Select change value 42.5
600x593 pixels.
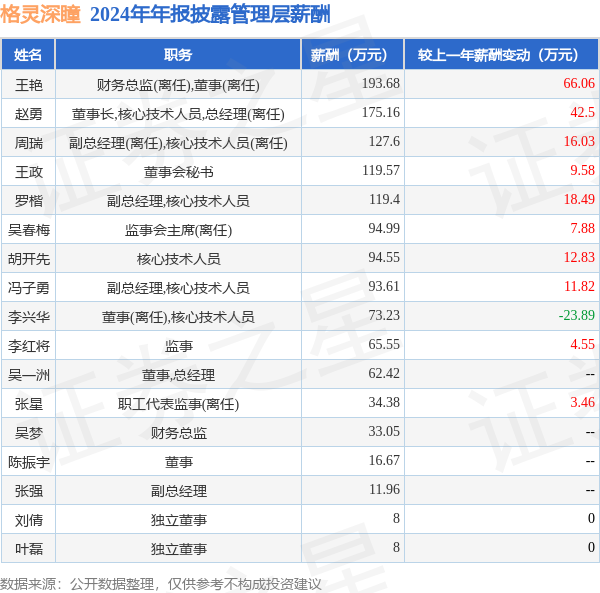tap(582, 112)
